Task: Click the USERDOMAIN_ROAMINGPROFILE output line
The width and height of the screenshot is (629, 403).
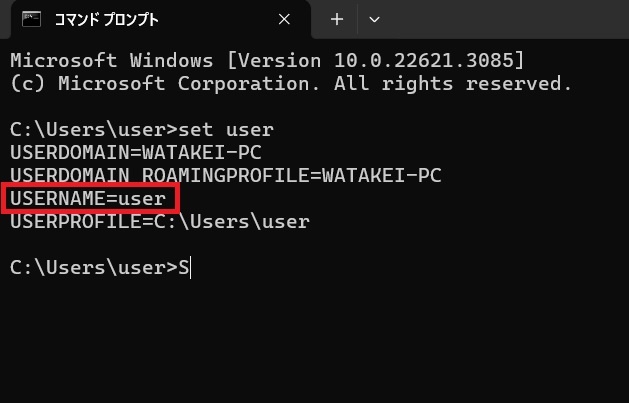Action: tap(226, 176)
